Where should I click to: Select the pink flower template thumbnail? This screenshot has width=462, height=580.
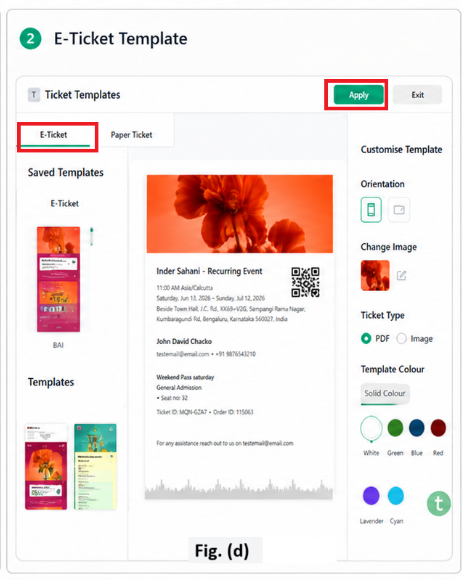(46, 467)
